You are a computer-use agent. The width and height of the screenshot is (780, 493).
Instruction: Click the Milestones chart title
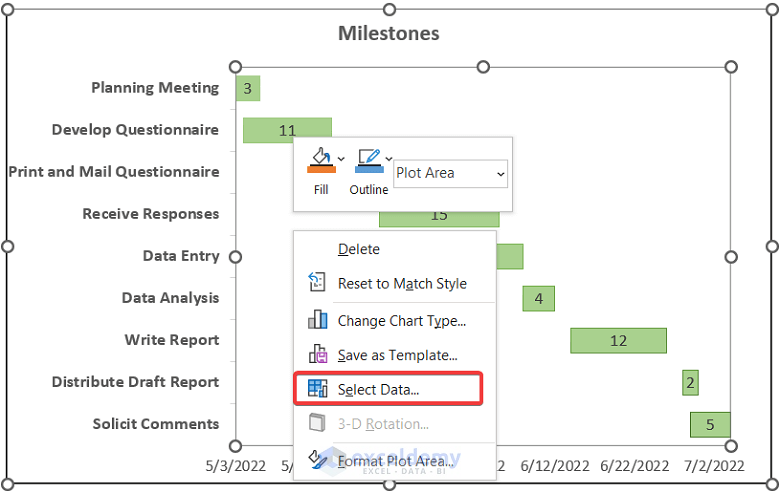[388, 33]
